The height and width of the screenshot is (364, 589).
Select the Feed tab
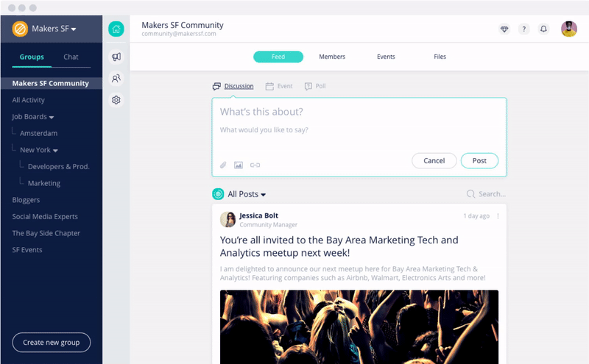click(278, 57)
